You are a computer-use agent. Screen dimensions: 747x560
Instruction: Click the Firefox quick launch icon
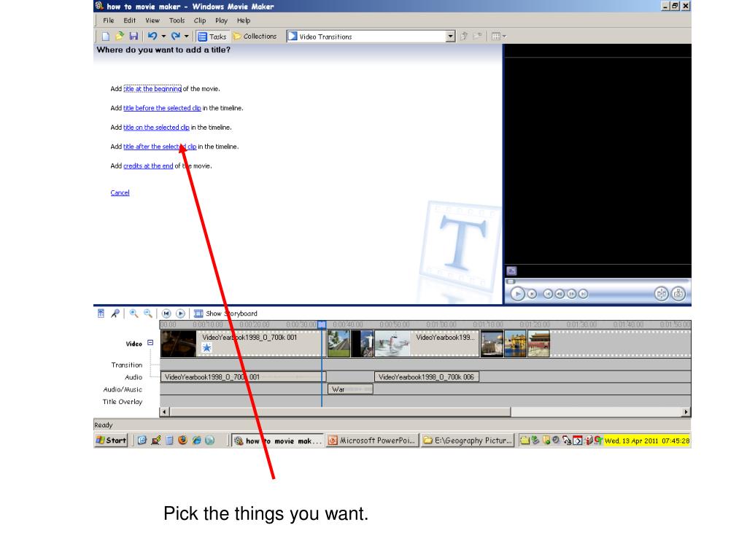click(x=182, y=440)
